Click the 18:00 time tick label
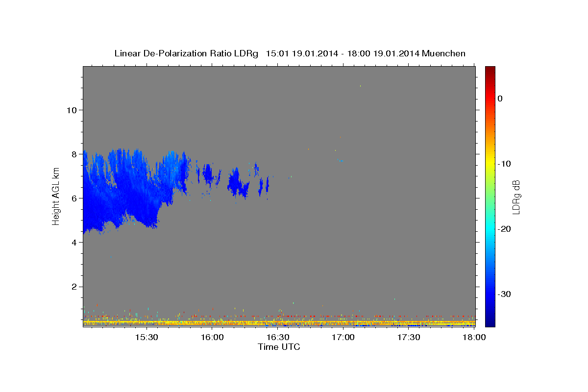Viewport: 588px width, 392px height. click(474, 337)
